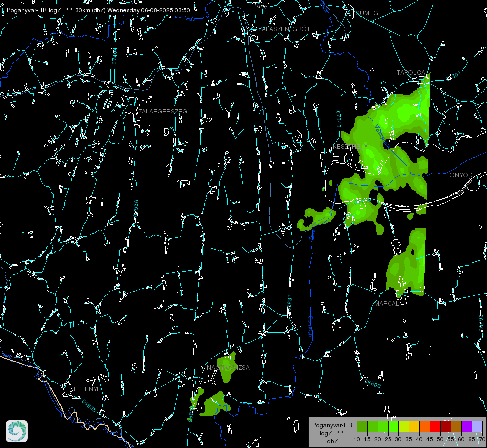Click the legend tick value 45
The width and height of the screenshot is (487, 448).
[x=430, y=439]
